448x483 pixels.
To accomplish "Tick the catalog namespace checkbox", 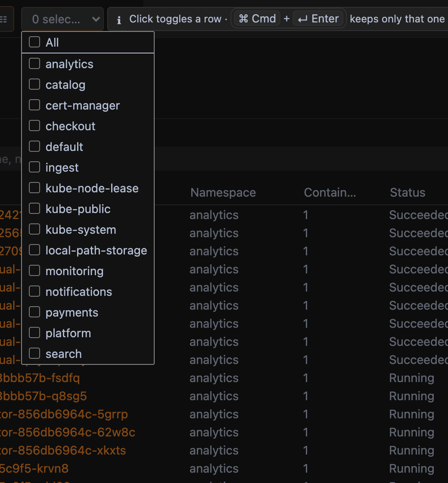I will (x=34, y=84).
